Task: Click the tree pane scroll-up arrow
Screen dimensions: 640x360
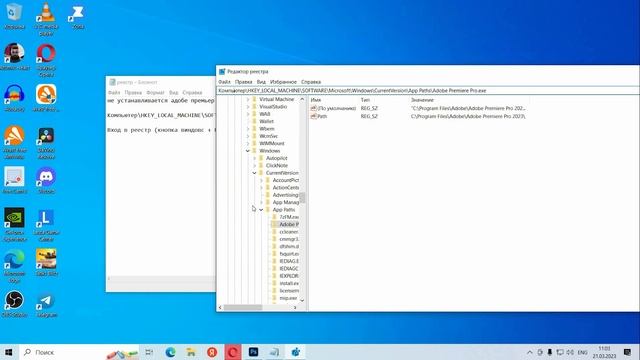Action: [302, 99]
